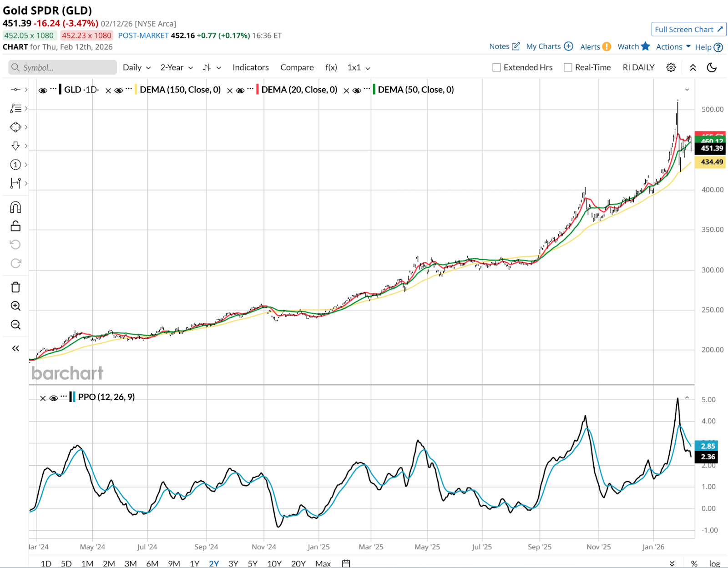This screenshot has height=568, width=728.
Task: Click the lock drawings icon
Action: click(x=15, y=226)
